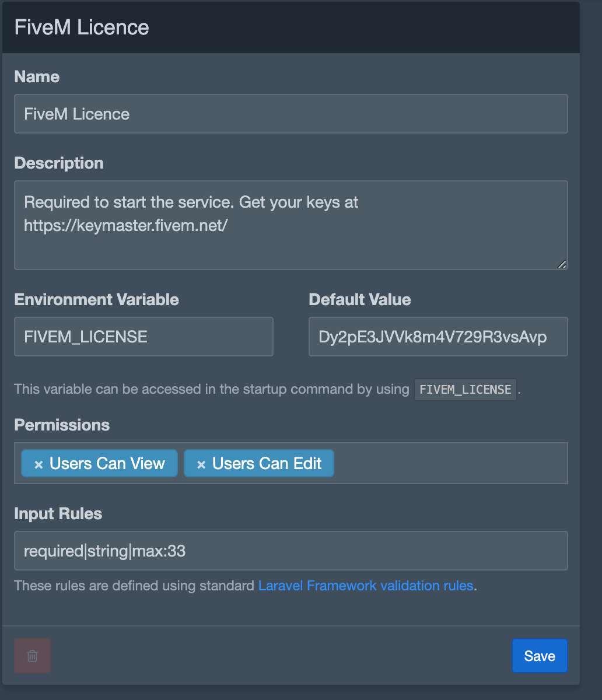This screenshot has width=602, height=700.
Task: Select the Users Can Edit tag
Action: (267, 464)
